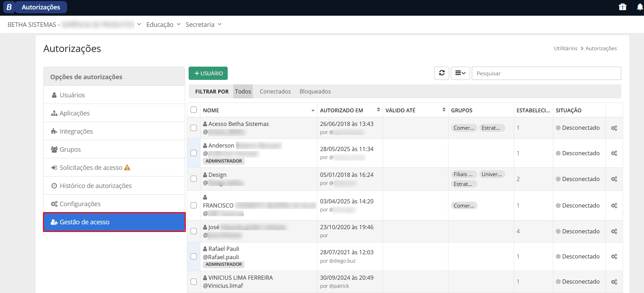644x293 pixels.
Task: Open Grupos in the sidebar
Action: click(114, 149)
